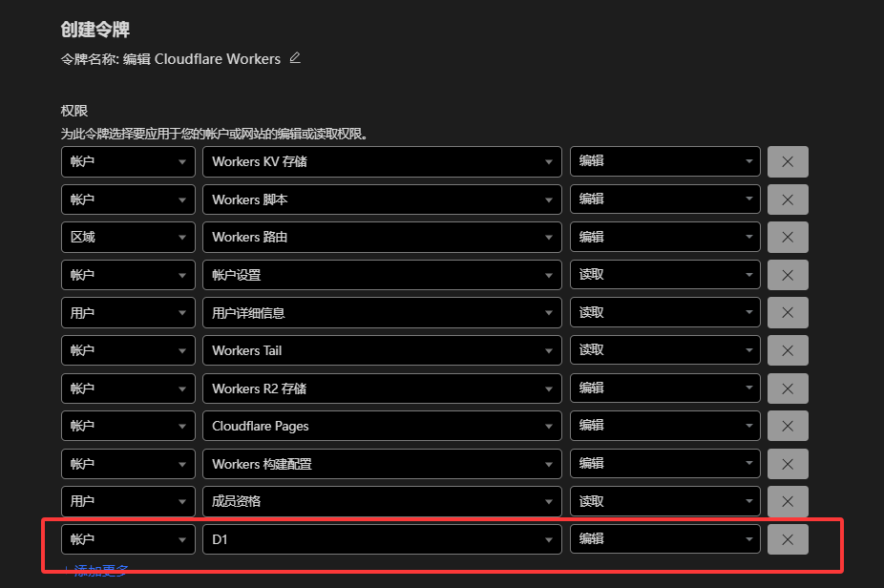This screenshot has height=588, width=884.
Task: Delete the Workers 脚本 permission row
Action: point(788,199)
